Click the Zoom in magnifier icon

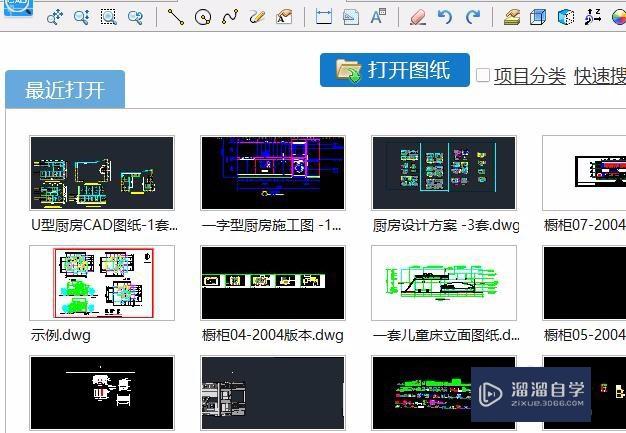tap(81, 17)
